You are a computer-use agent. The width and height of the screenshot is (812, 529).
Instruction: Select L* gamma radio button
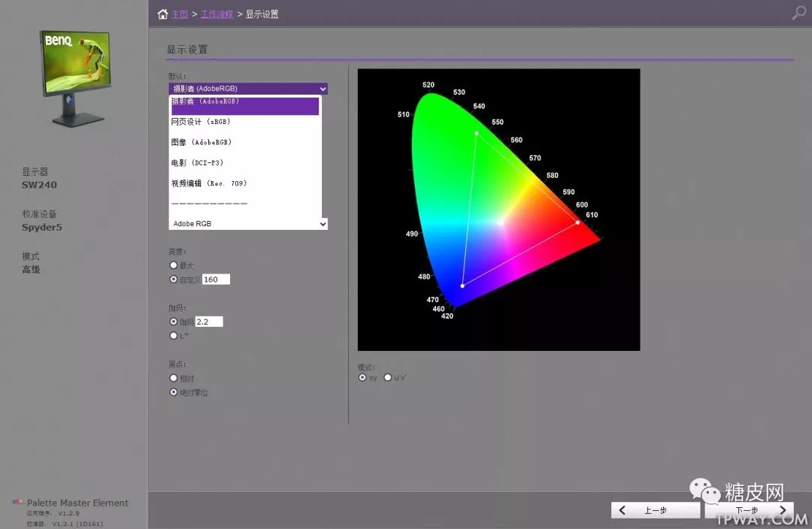click(174, 335)
